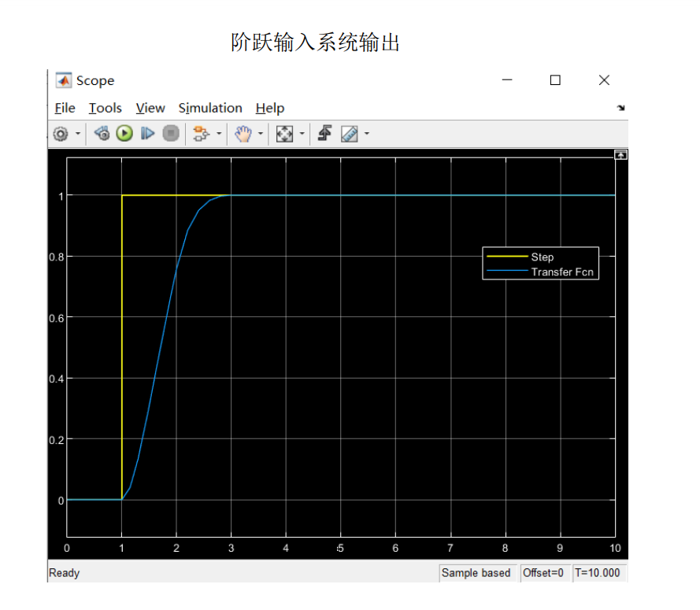This screenshot has height=610, width=700.
Task: Expand the Measurements dropdown arrow
Action: (367, 134)
